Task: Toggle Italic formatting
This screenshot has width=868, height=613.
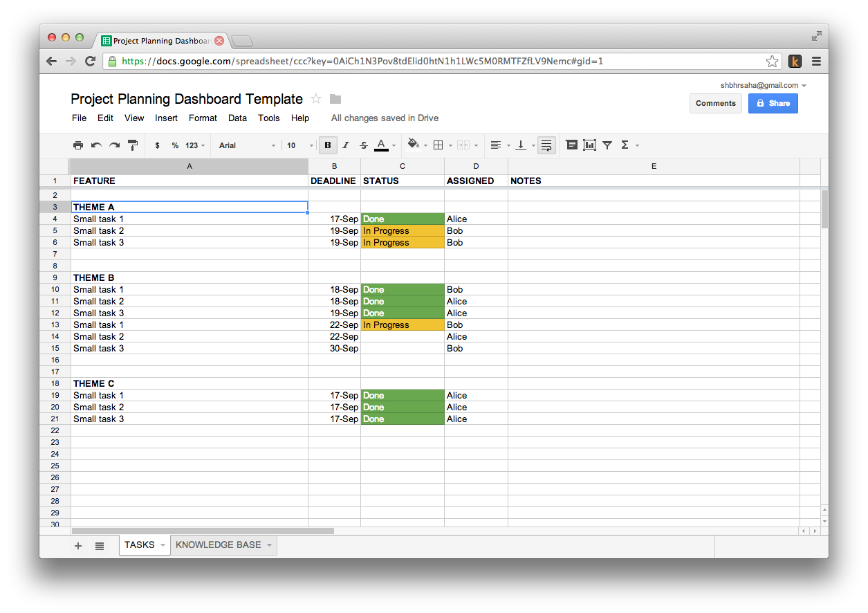Action: (x=346, y=145)
